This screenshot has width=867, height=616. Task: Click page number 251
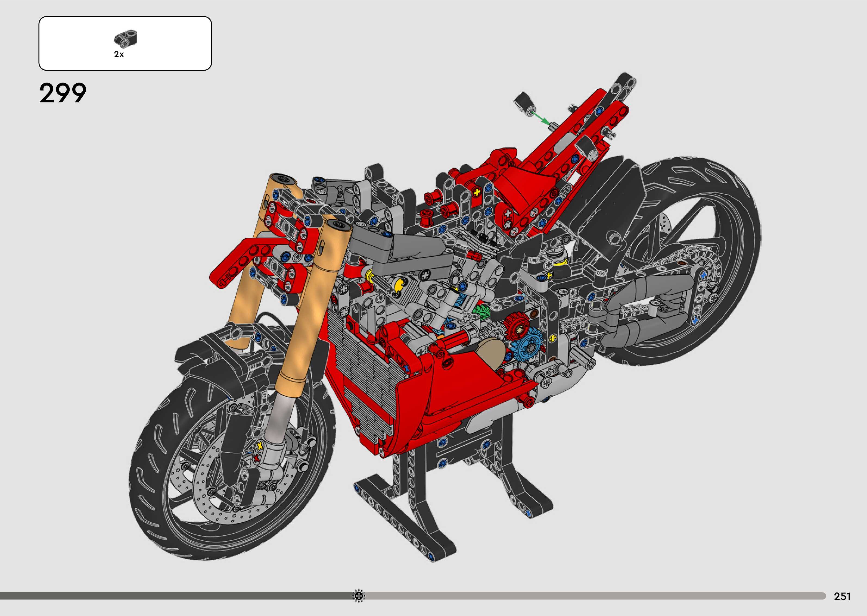(842, 596)
